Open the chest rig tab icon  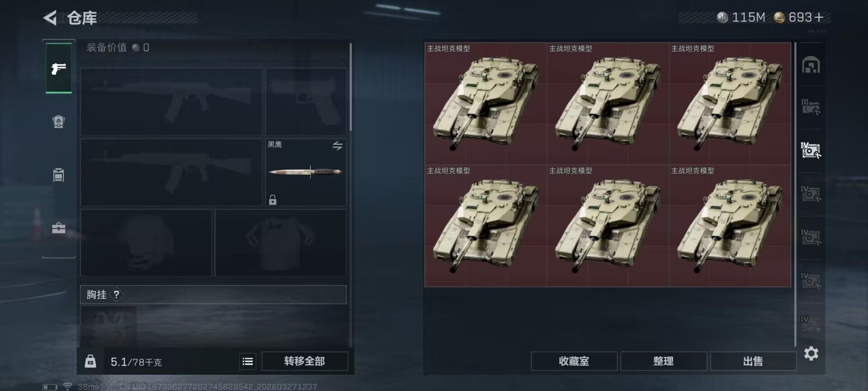coord(59,175)
